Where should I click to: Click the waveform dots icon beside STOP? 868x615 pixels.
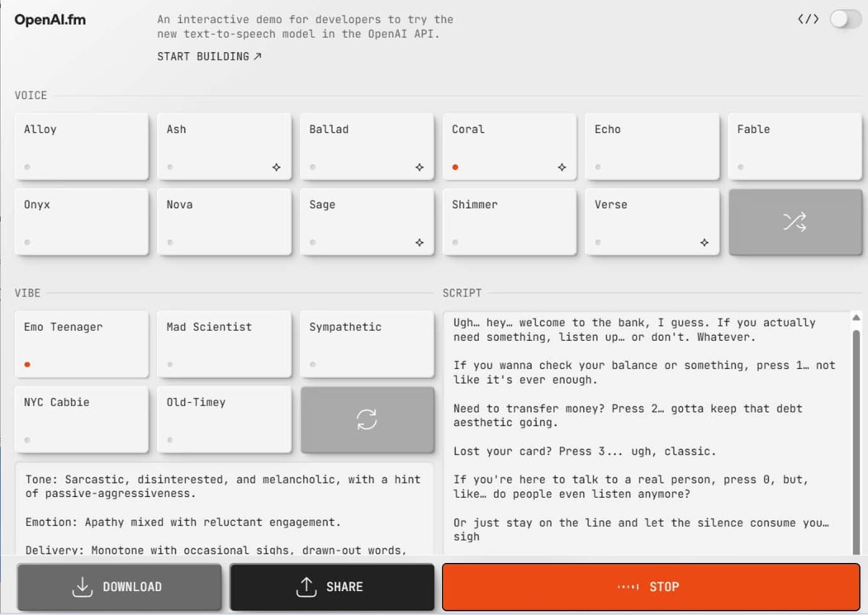click(628, 587)
